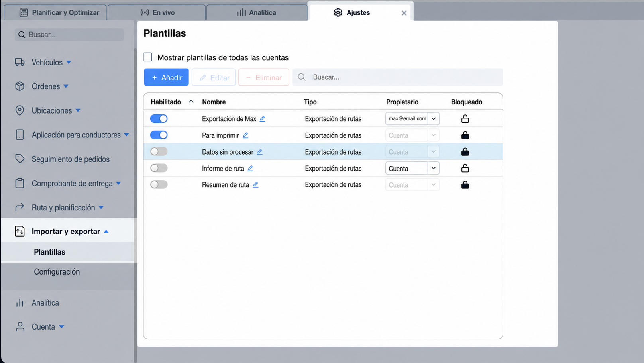Image resolution: width=644 pixels, height=363 pixels.
Task: Click the sort arrow beside Habilitado header
Action: 191,102
